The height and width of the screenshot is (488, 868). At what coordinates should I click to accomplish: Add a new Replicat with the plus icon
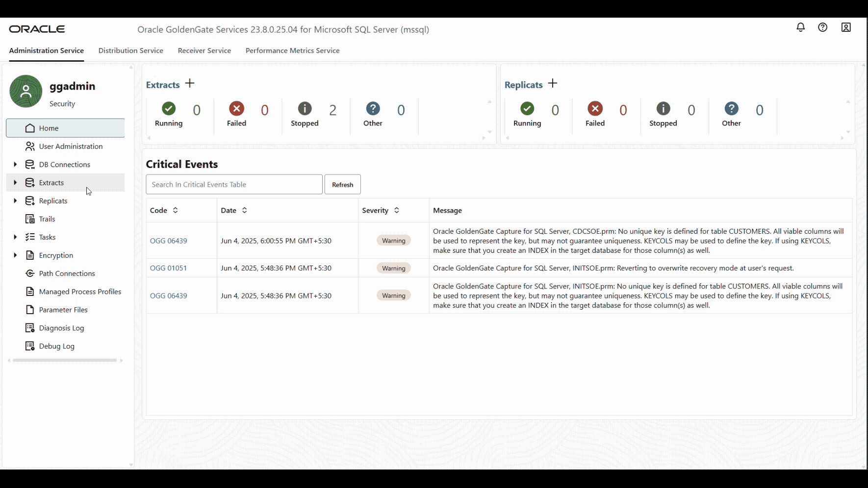tap(553, 83)
